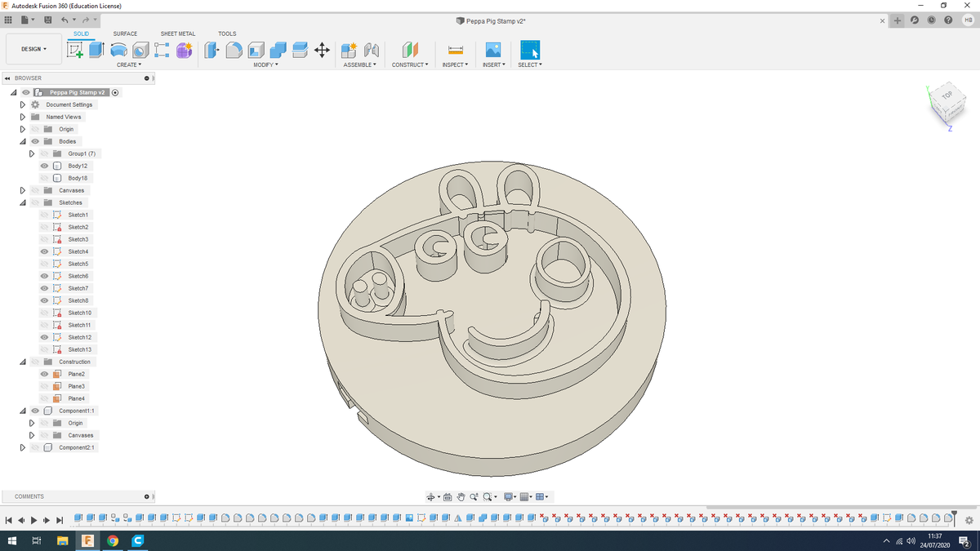Select the Create Form tool
Viewport: 980px width, 551px height.
184,51
